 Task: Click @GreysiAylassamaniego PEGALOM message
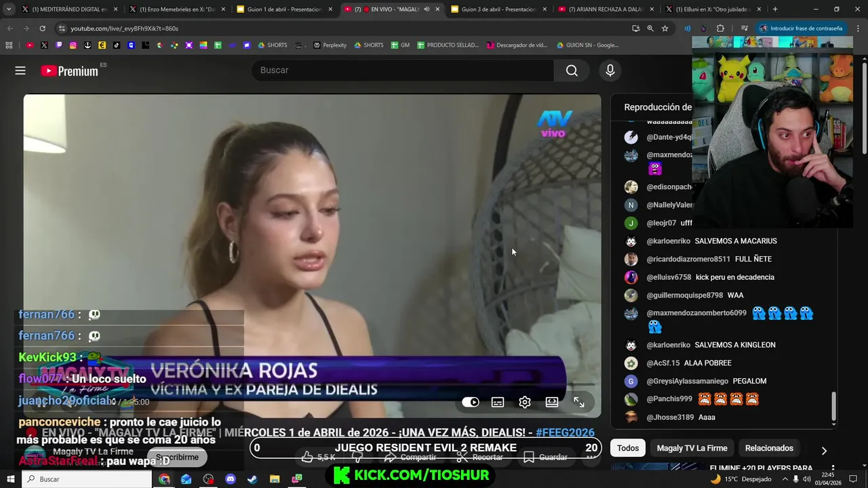tap(705, 381)
